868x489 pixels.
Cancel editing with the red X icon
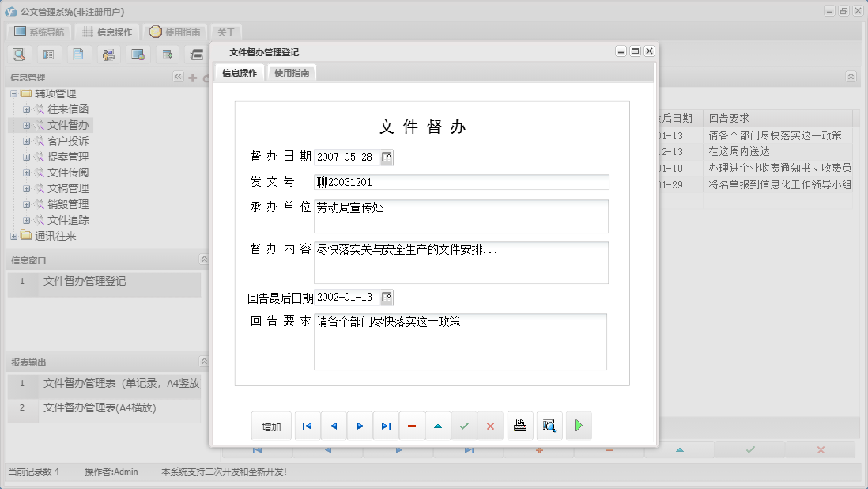[x=490, y=426]
